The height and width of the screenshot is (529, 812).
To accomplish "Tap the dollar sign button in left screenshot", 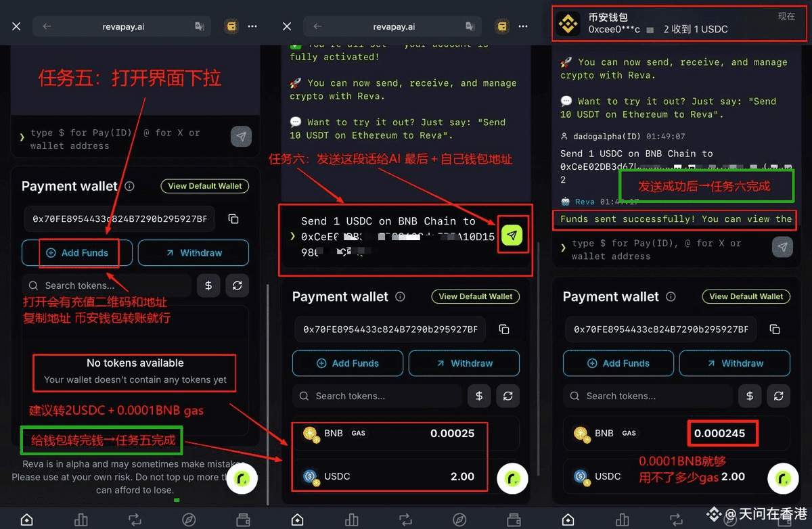I will 208,285.
